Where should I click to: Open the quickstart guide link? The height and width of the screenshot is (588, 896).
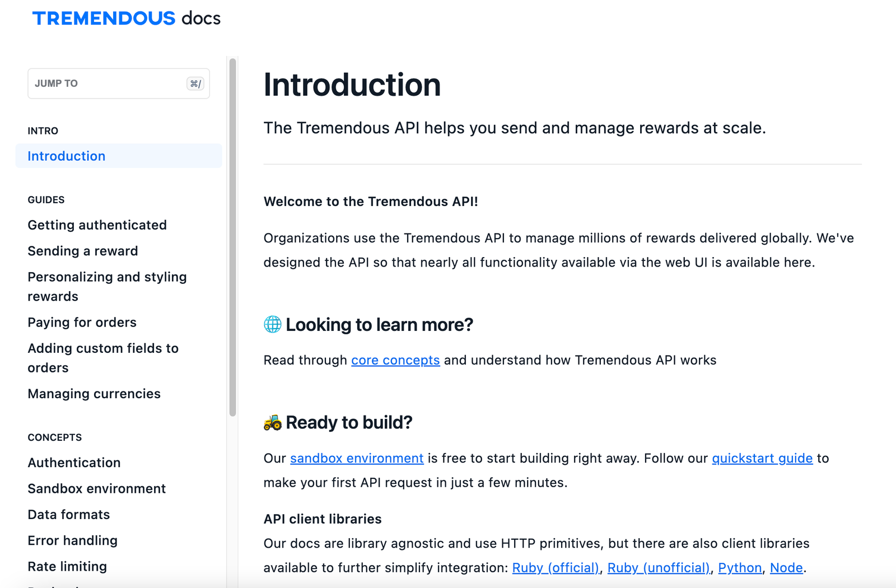click(x=762, y=458)
